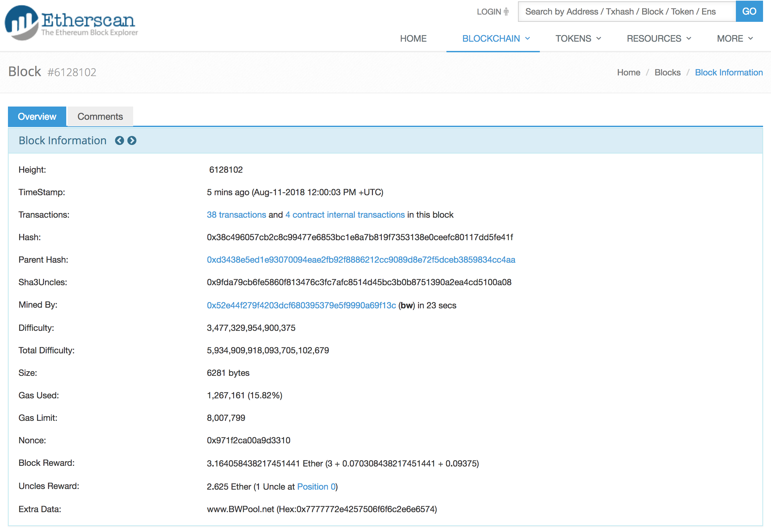Open the 38 transactions link
The width and height of the screenshot is (771, 532).
pyautogui.click(x=236, y=215)
